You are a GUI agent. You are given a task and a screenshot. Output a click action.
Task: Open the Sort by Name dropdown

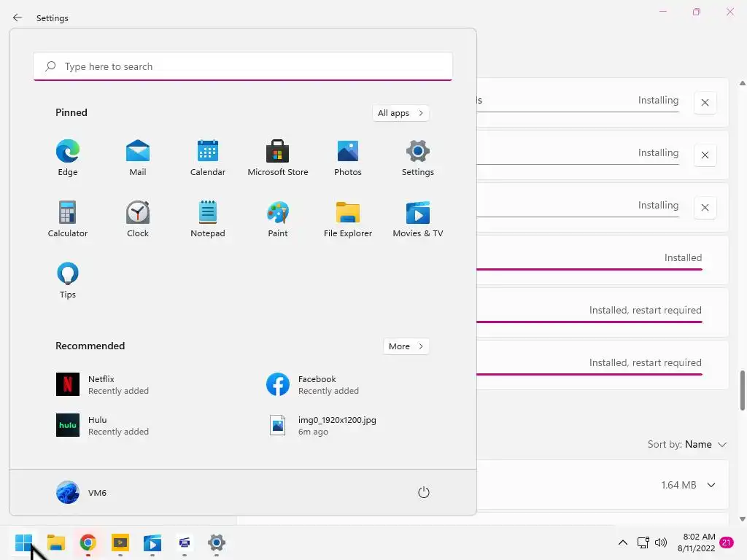tap(687, 444)
